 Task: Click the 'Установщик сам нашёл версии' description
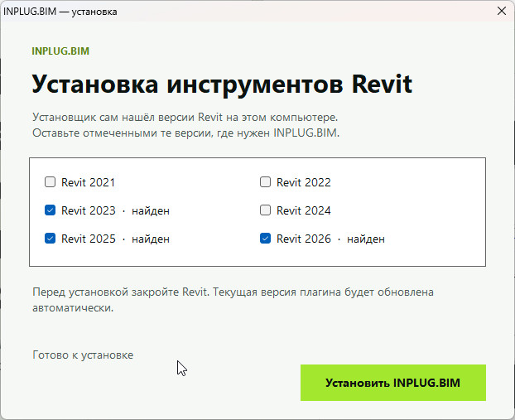coord(186,125)
